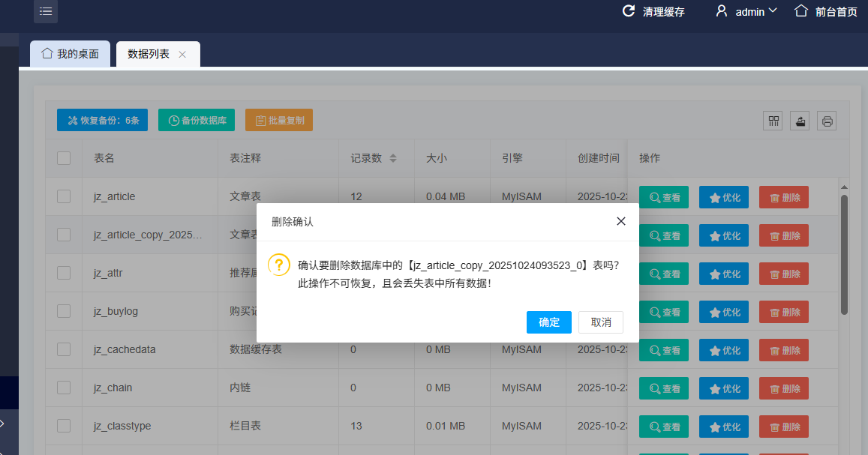Screen dimensions: 868x455
Task: Expand the admin user dropdown
Action: point(773,11)
